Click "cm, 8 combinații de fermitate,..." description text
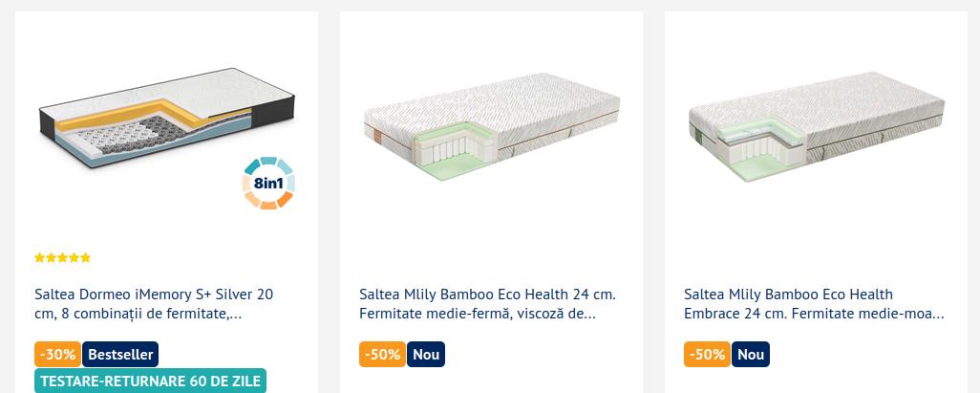This screenshot has width=980, height=393. [138, 314]
